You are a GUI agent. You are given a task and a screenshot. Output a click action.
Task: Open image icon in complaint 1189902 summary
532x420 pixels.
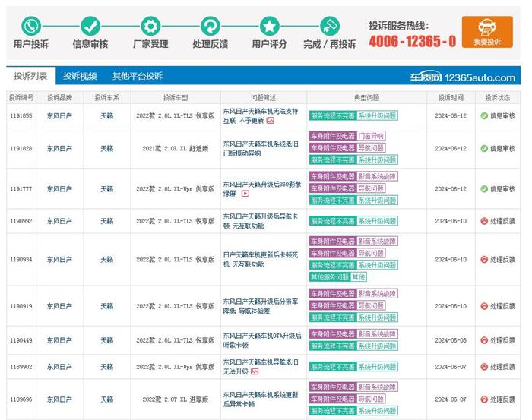255,371
